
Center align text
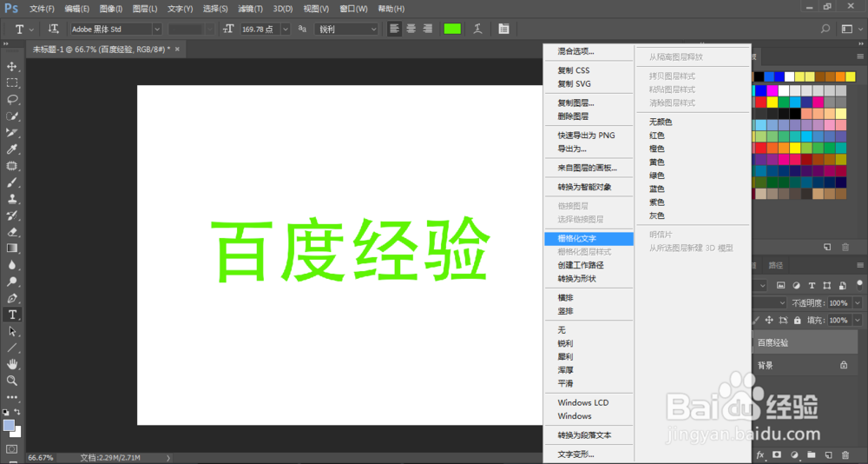coord(411,29)
